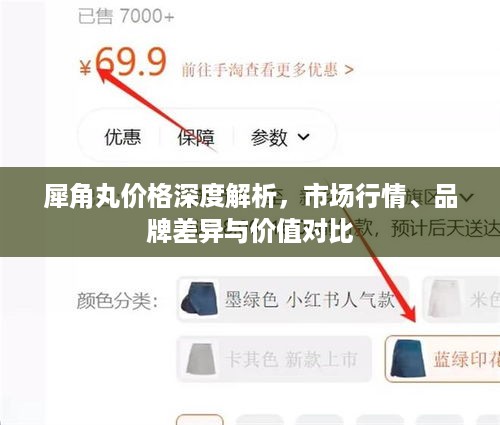Expand the chevron dropdown after 旗区 text
The height and width of the screenshot is (425, 500).
tap(467, 198)
